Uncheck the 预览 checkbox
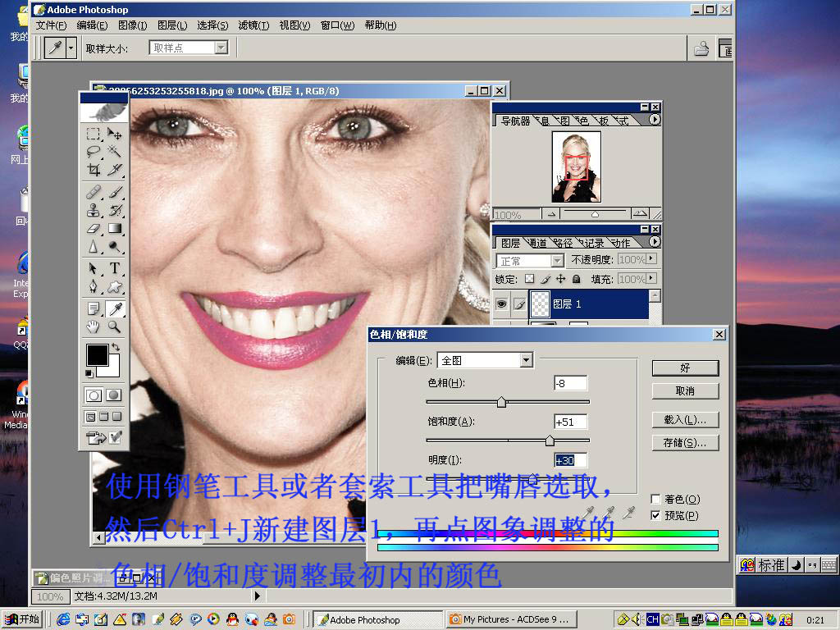 tap(655, 515)
